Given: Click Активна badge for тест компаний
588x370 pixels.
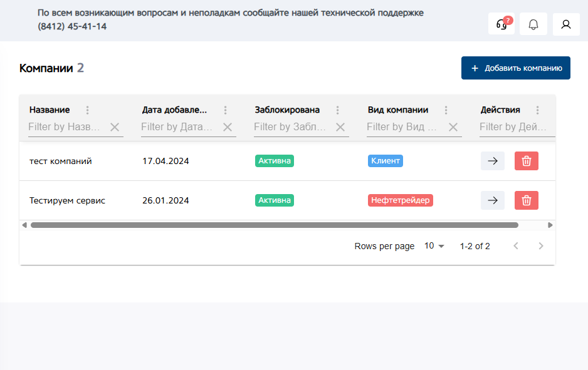Looking at the screenshot, I should click(x=275, y=161).
